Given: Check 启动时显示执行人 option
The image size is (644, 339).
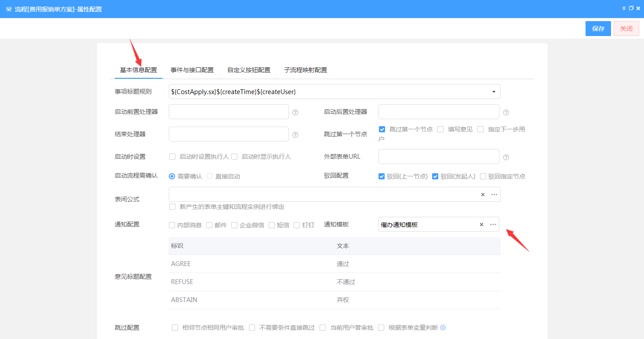Looking at the screenshot, I should 234,157.
